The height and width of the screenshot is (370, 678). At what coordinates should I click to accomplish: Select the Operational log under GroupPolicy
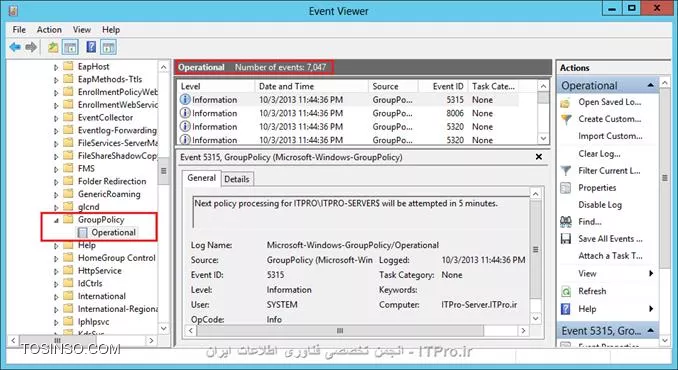tap(113, 233)
